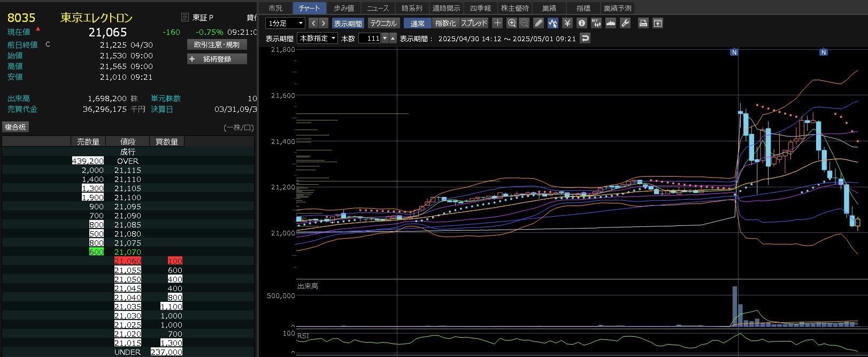Click the 買数量 column header

tap(167, 141)
